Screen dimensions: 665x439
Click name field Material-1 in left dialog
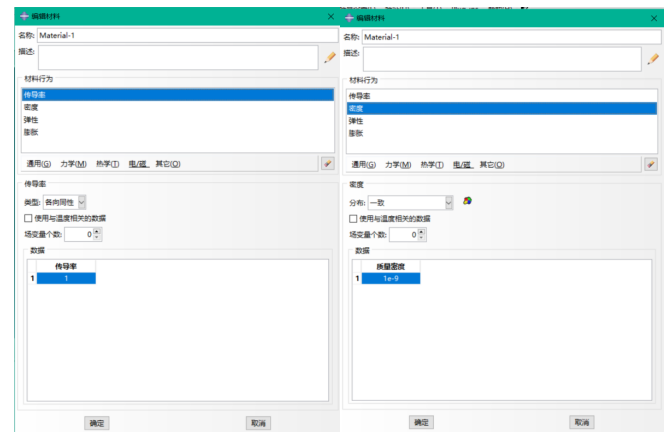(187, 35)
